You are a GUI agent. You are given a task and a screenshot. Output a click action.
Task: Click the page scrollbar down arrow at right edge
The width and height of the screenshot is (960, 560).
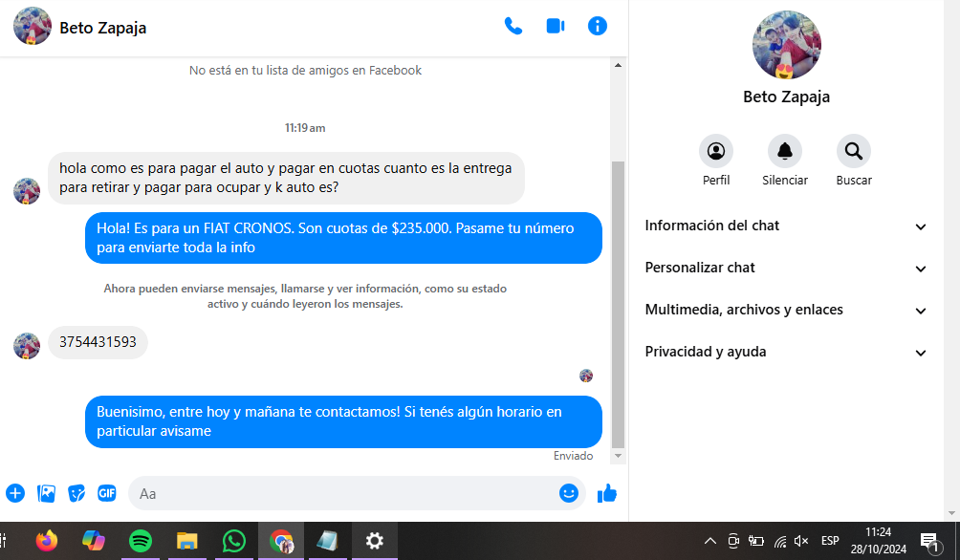pos(950,513)
